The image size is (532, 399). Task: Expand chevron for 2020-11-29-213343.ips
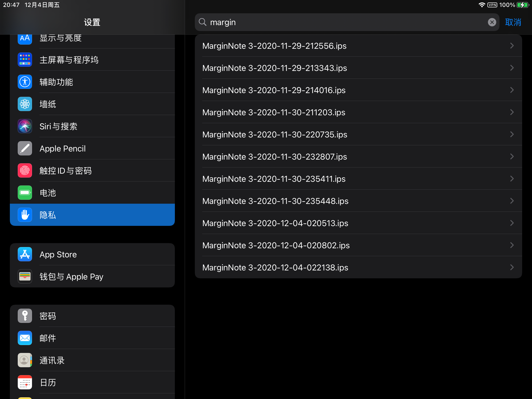[x=512, y=68]
